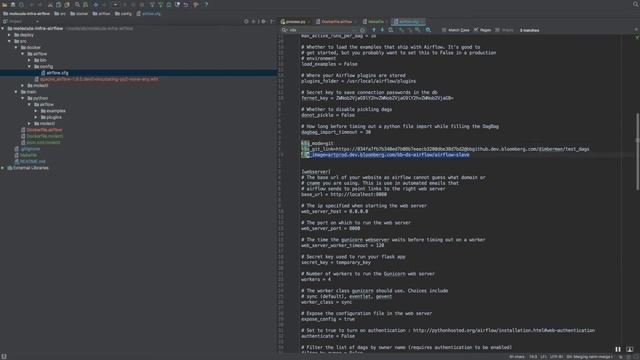
Task: Click the editor vertical scrollbar thumb
Action: click(637, 151)
